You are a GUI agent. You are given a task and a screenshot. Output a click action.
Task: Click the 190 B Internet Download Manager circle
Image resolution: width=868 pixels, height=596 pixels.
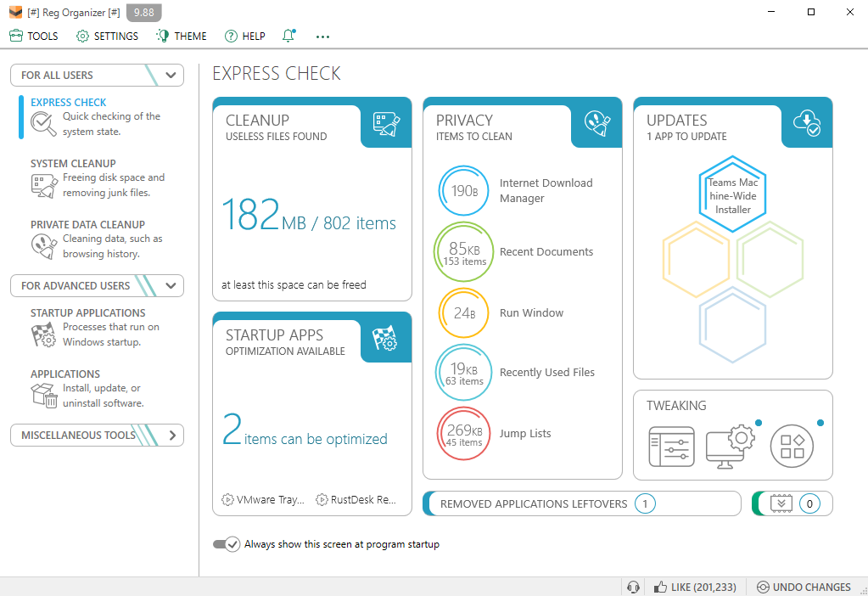click(x=464, y=190)
